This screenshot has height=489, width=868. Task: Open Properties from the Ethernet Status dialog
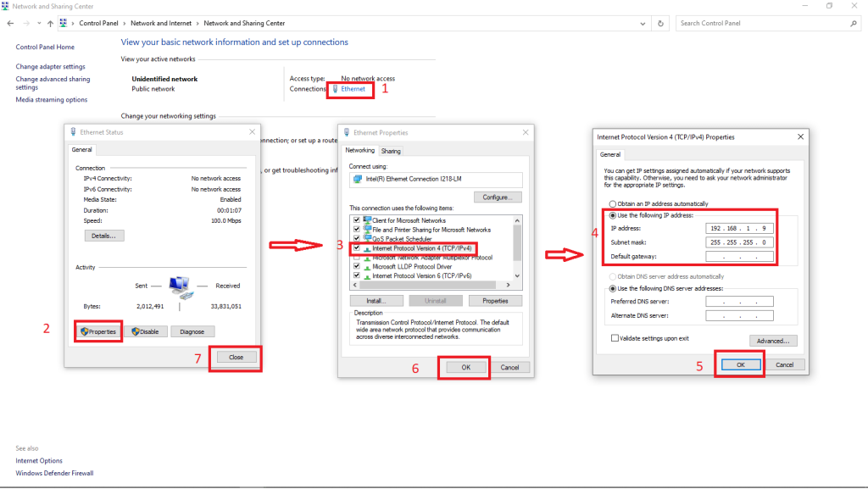click(98, 331)
